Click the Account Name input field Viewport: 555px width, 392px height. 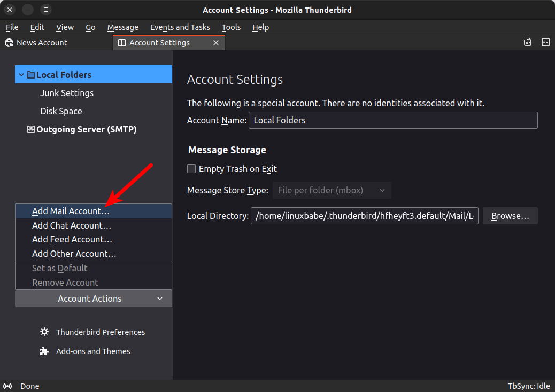click(x=393, y=120)
